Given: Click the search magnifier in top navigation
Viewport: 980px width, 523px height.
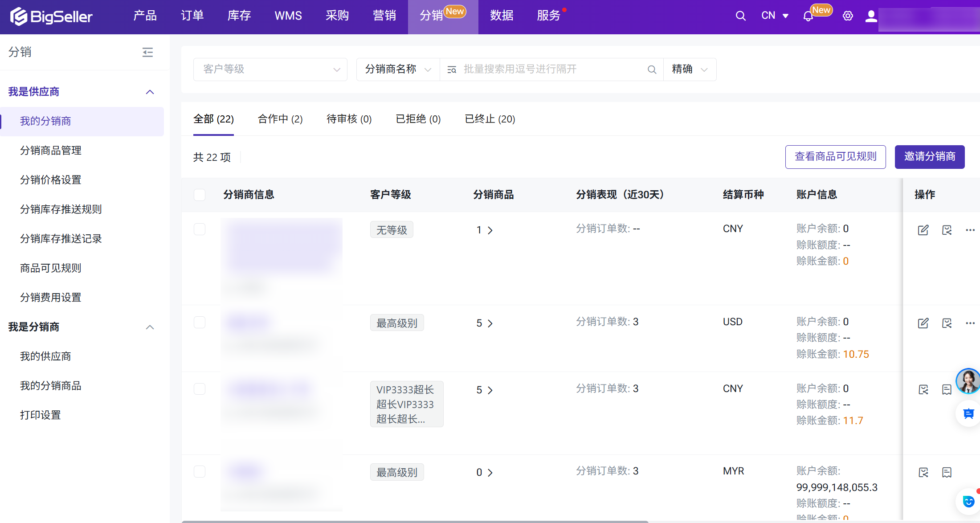Looking at the screenshot, I should (740, 16).
